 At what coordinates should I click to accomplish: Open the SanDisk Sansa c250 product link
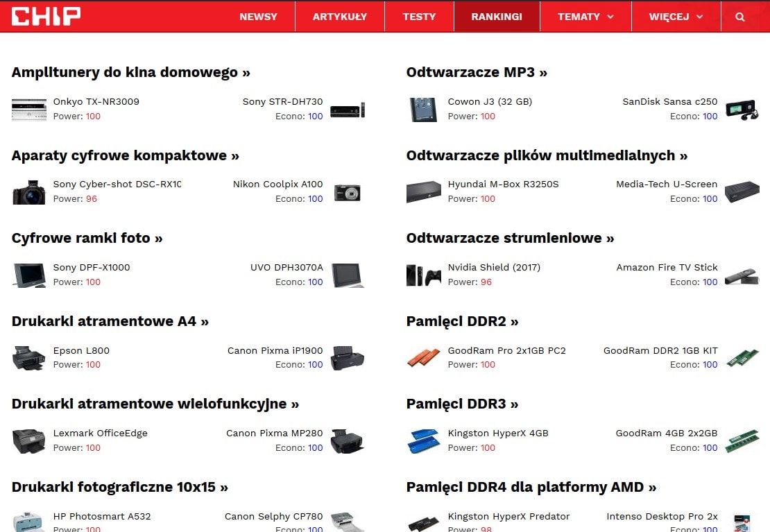670,102
